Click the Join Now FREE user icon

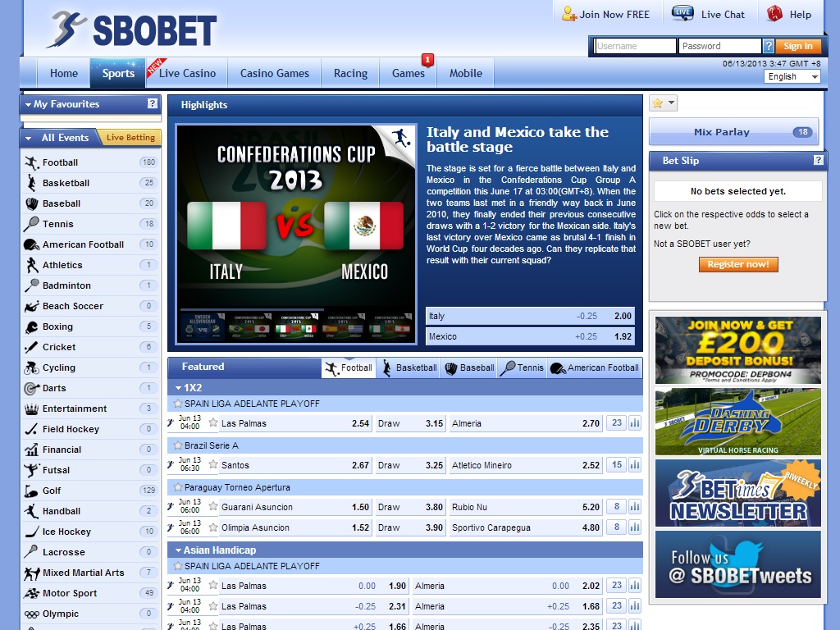pyautogui.click(x=568, y=14)
